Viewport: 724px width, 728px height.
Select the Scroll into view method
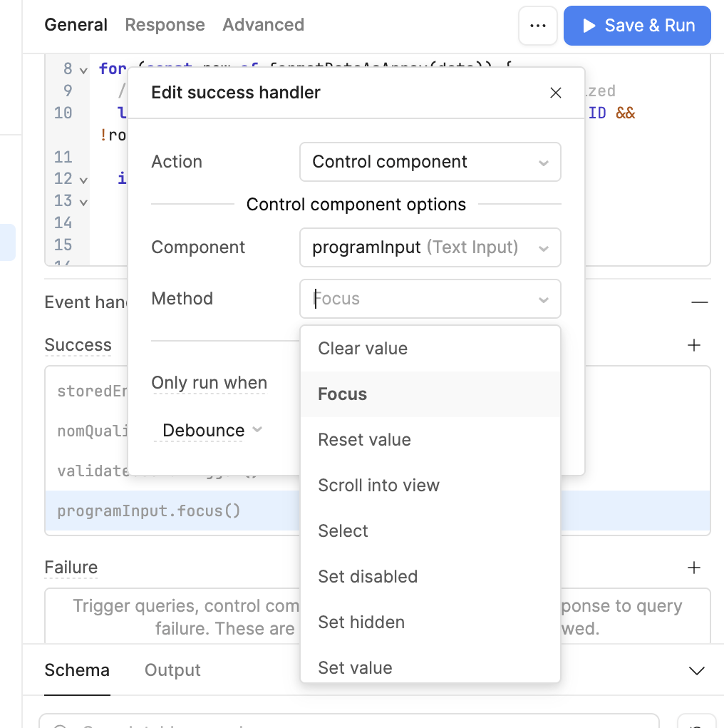coord(378,486)
